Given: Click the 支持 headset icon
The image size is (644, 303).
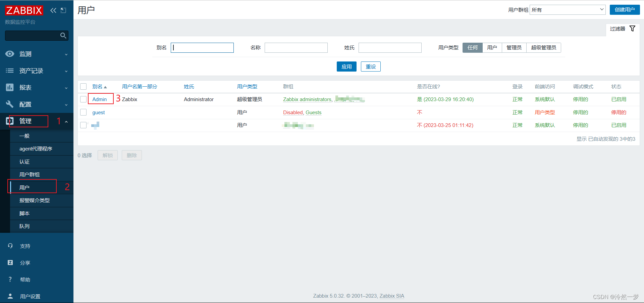Looking at the screenshot, I should point(10,246).
